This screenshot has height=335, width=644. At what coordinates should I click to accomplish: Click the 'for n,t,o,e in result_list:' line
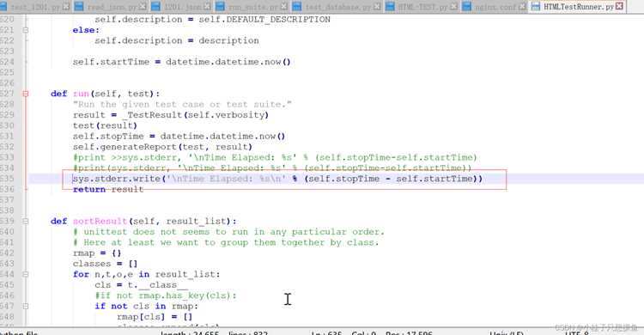coord(147,274)
